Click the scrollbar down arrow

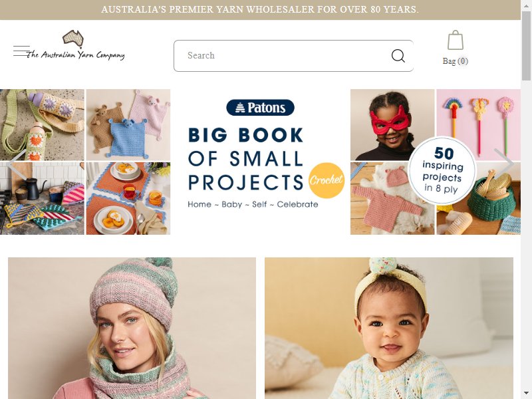coord(526,394)
